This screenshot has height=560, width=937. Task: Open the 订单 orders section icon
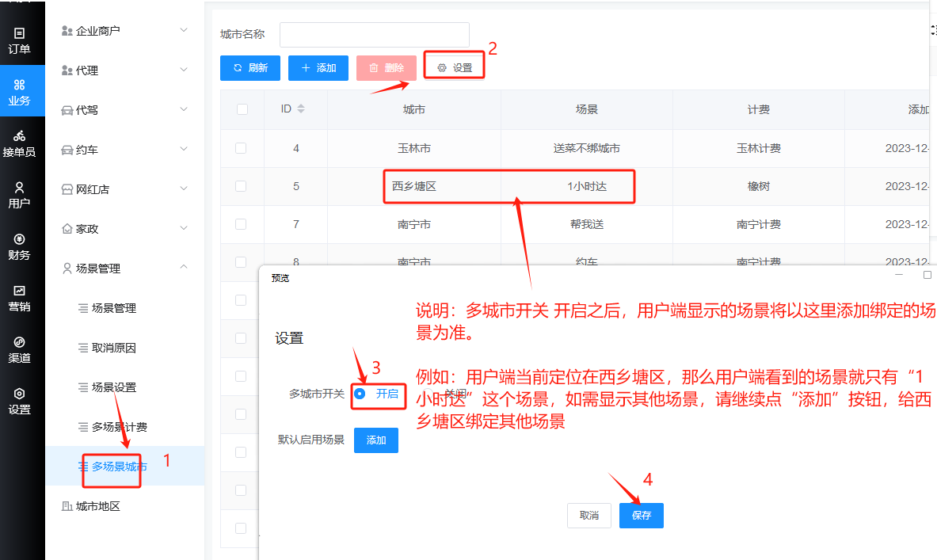(x=19, y=33)
